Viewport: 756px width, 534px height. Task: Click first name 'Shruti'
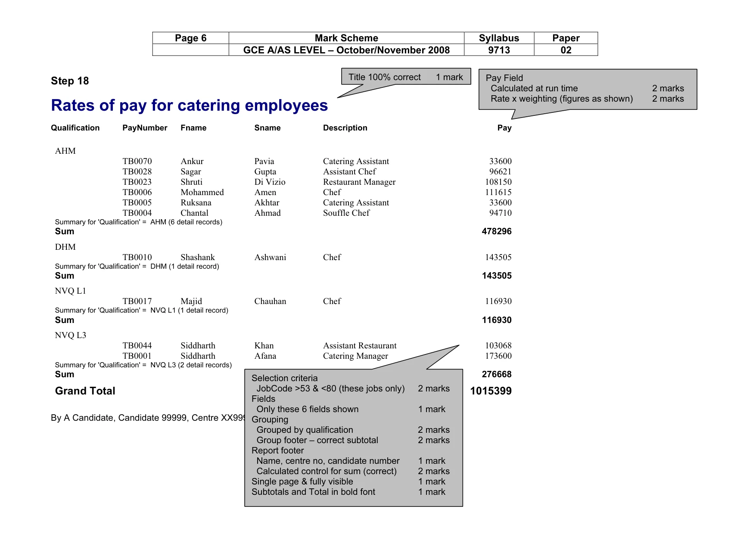pyautogui.click(x=191, y=182)
